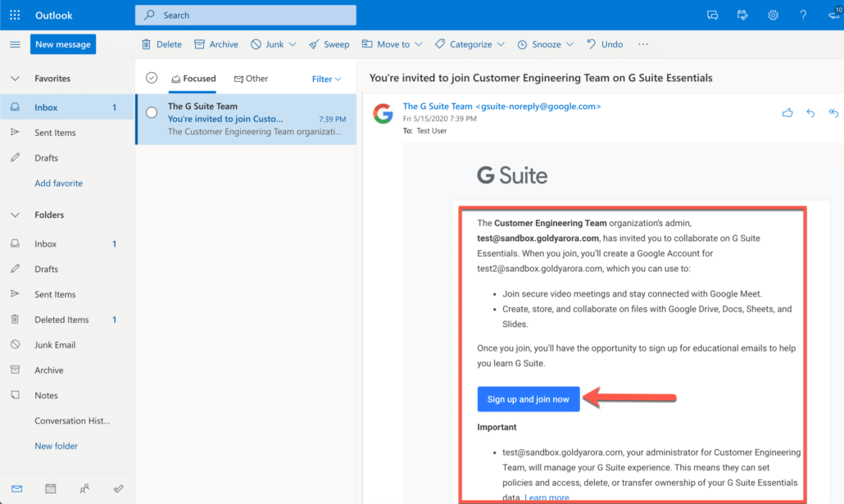Viewport: 844px width, 504px height.
Task: Switch to the Focused tab
Action: [x=193, y=79]
